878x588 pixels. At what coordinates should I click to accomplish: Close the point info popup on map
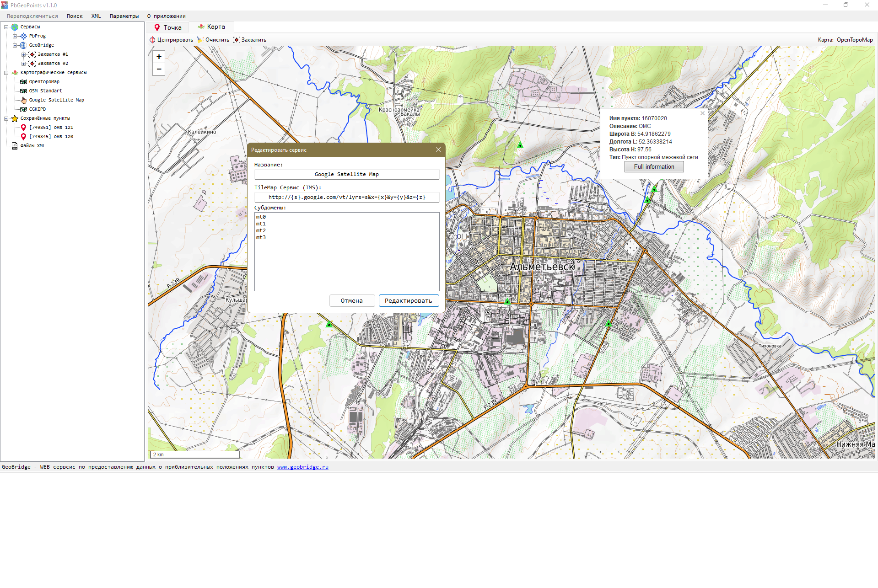[702, 113]
